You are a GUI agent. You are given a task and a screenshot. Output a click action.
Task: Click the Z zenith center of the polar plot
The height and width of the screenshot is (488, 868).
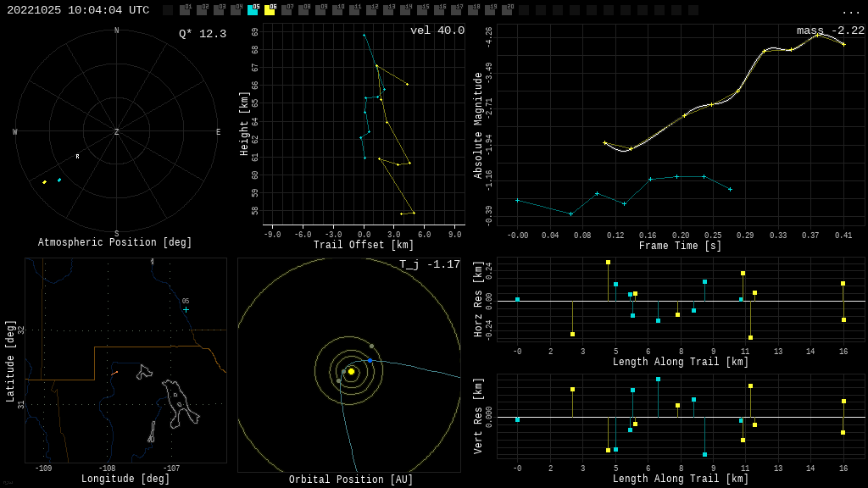click(117, 132)
